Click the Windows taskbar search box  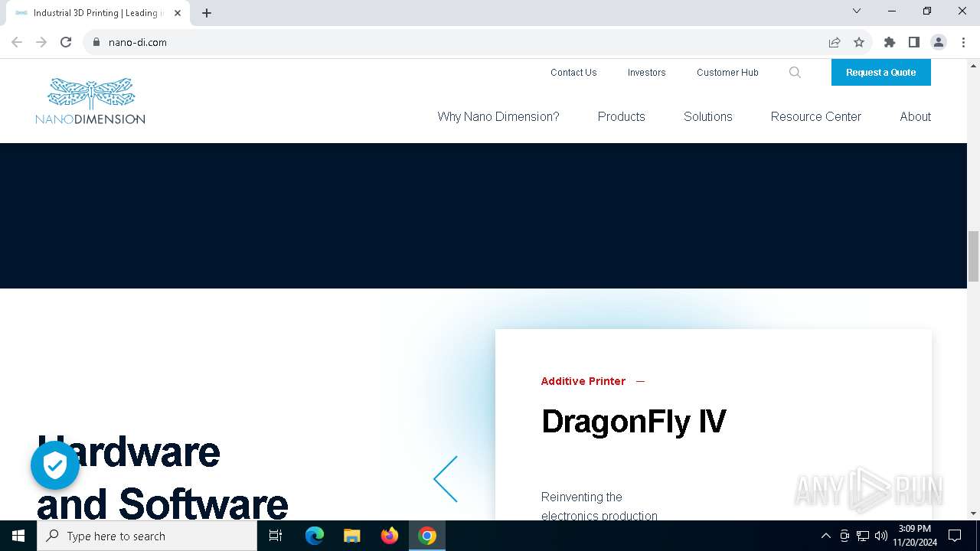tap(147, 536)
